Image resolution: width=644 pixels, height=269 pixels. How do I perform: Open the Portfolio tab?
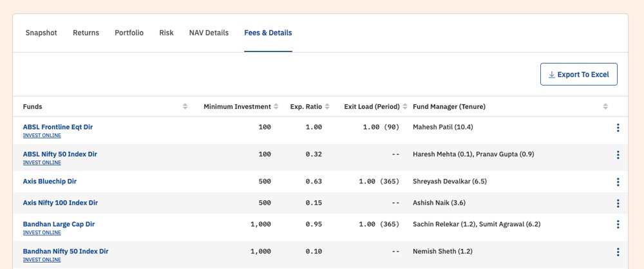tap(129, 33)
